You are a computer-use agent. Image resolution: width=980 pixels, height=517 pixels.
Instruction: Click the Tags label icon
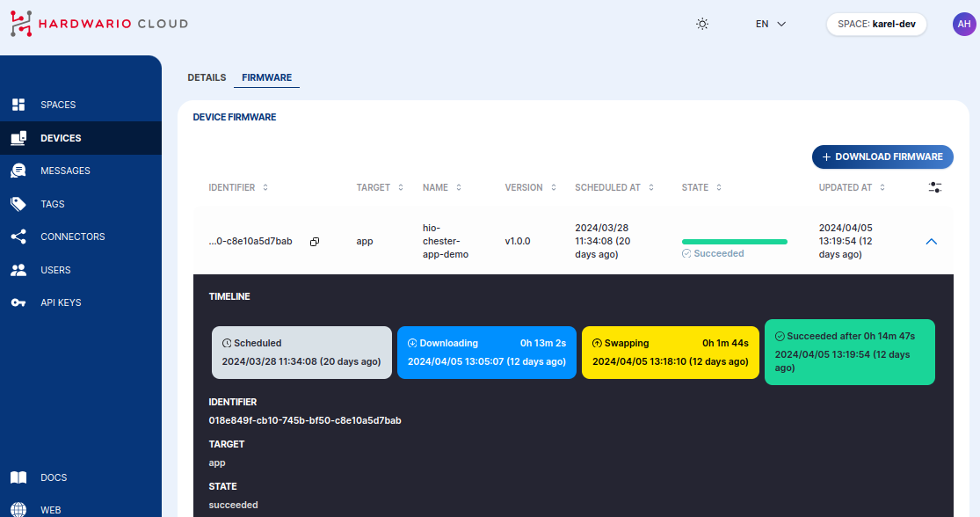click(x=18, y=204)
